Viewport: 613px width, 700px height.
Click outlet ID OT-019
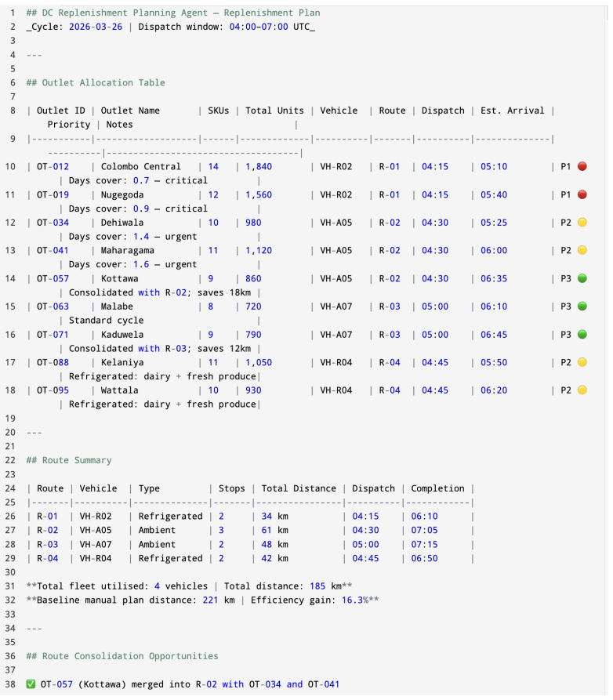53,194
